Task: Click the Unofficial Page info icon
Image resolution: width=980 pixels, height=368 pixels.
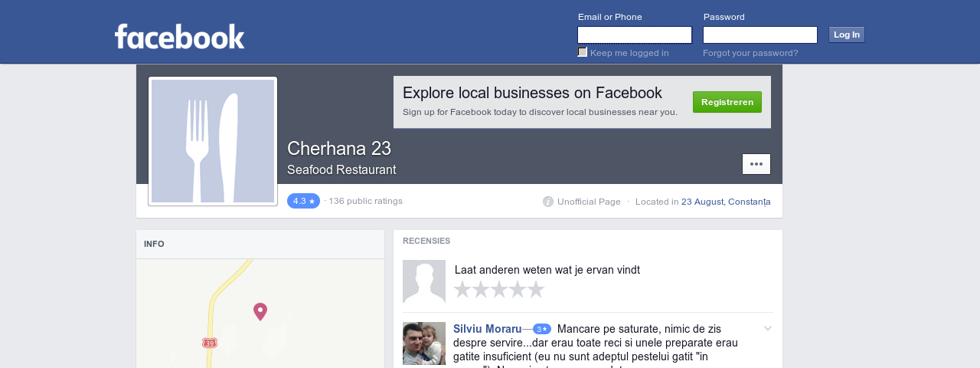Action: [548, 202]
